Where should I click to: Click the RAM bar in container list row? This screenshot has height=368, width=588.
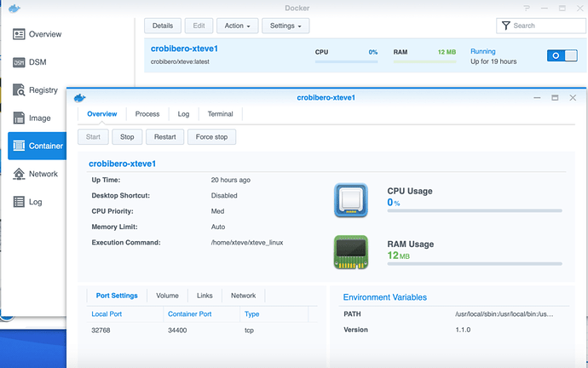coord(424,61)
